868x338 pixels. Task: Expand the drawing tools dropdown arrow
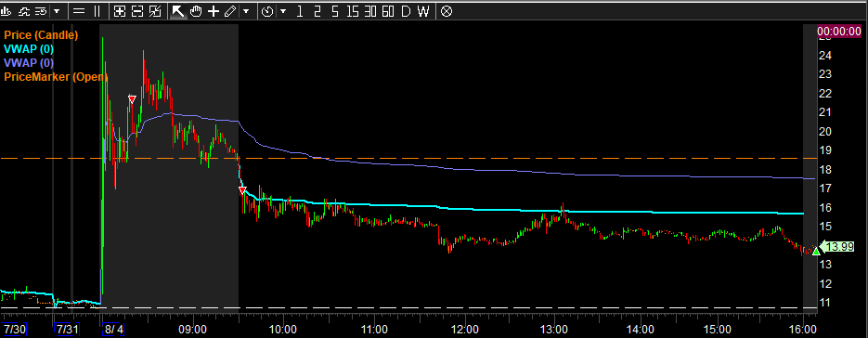(x=246, y=11)
